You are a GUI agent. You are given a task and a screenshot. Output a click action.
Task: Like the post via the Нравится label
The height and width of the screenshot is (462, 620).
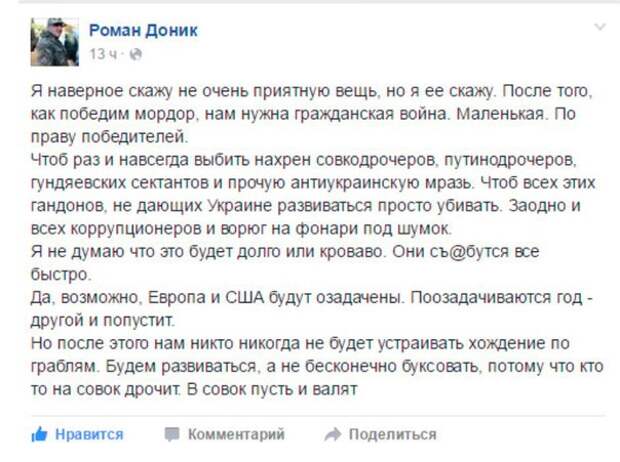pyautogui.click(x=89, y=434)
